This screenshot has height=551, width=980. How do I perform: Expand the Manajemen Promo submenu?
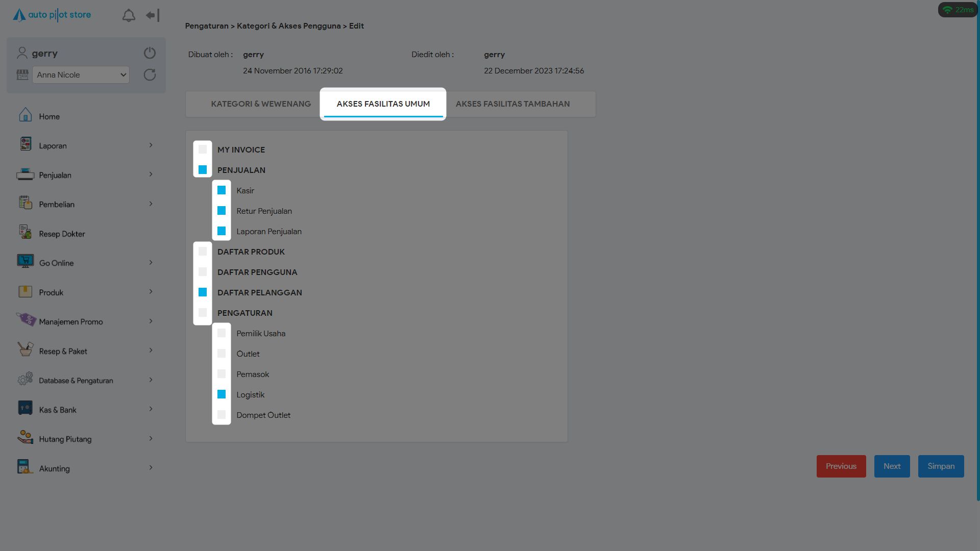(151, 321)
